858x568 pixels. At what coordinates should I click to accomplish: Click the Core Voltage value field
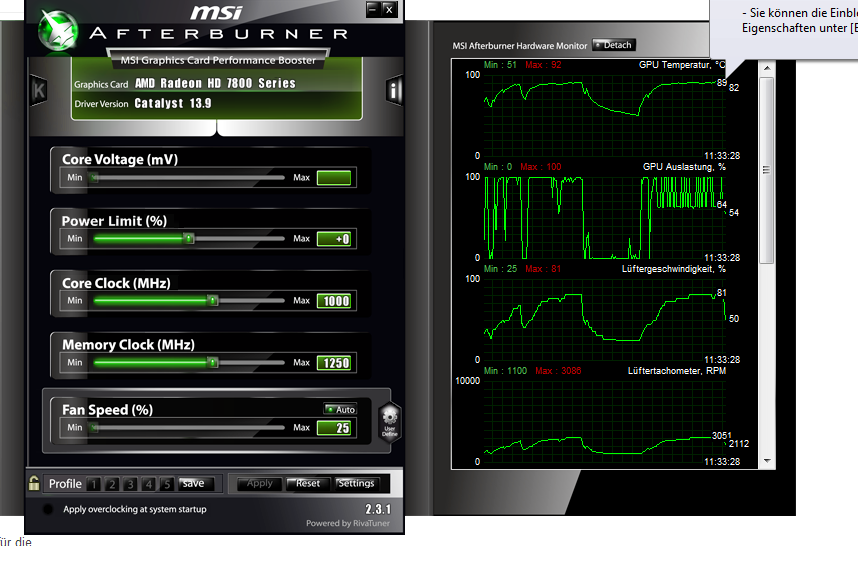click(x=334, y=178)
